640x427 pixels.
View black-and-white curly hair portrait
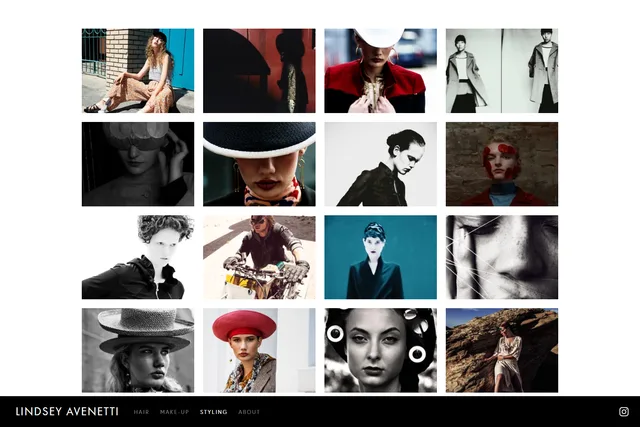click(x=138, y=257)
